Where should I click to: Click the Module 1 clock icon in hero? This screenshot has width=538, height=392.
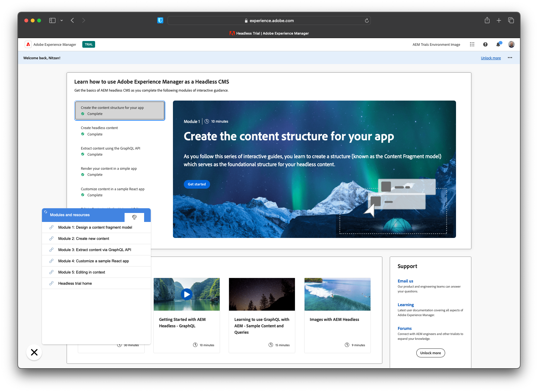click(x=207, y=121)
